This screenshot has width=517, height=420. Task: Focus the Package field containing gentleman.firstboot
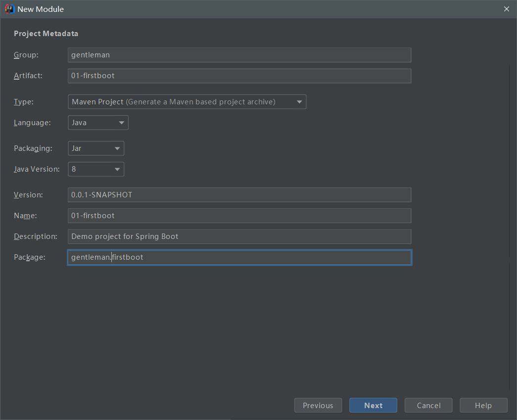coord(239,257)
